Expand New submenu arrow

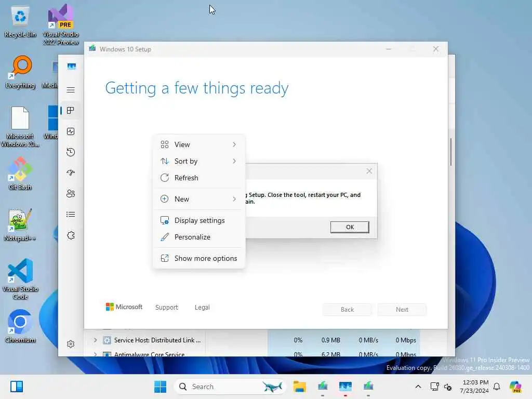(x=234, y=199)
